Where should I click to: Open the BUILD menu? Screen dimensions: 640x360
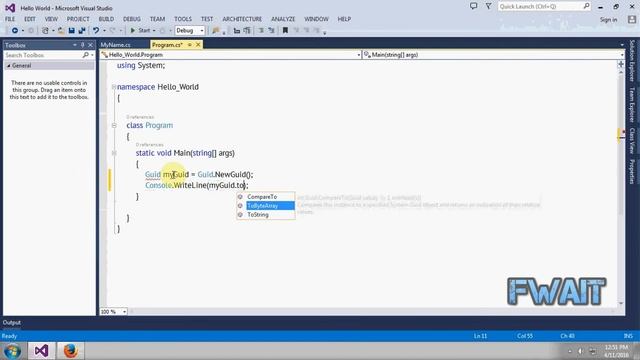click(x=106, y=19)
